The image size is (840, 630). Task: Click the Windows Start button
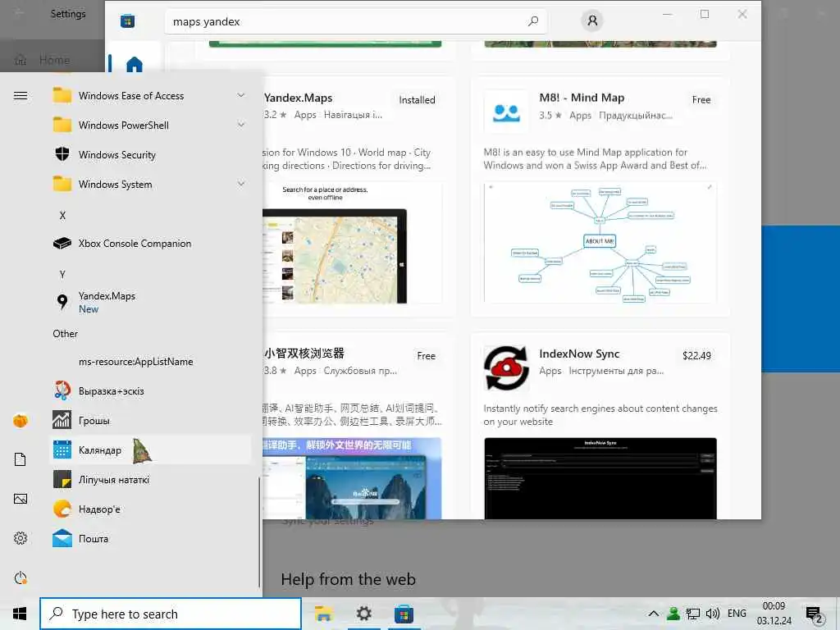(20, 614)
